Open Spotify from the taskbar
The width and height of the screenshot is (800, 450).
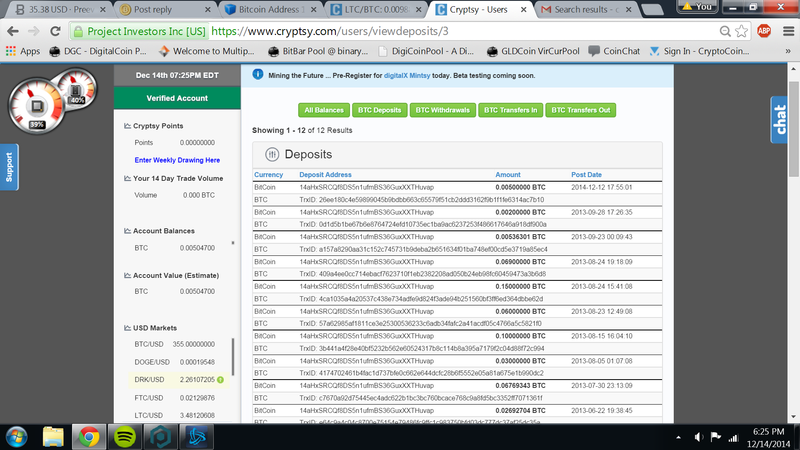tap(124, 437)
